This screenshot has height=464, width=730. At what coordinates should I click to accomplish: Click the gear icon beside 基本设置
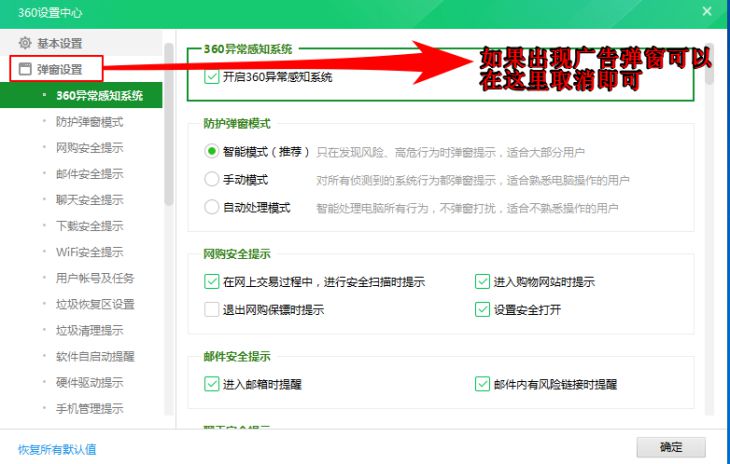pos(25,43)
